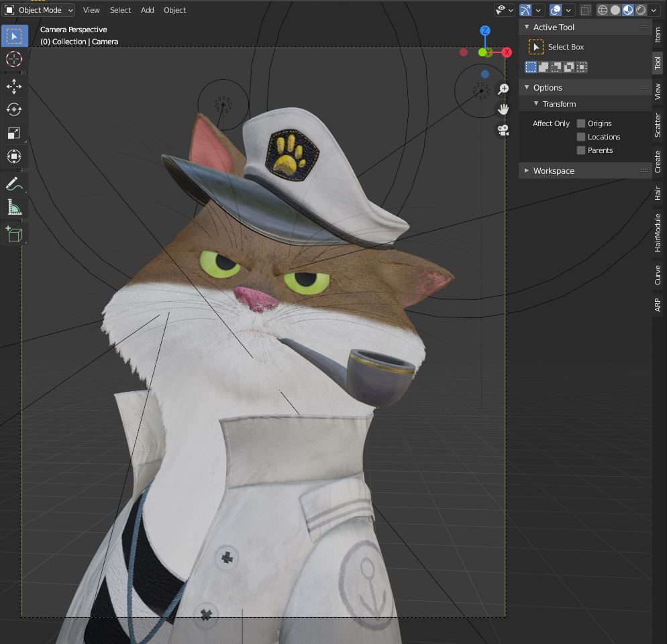Select the Annotate pencil tool
This screenshot has width=667, height=644.
point(13,183)
